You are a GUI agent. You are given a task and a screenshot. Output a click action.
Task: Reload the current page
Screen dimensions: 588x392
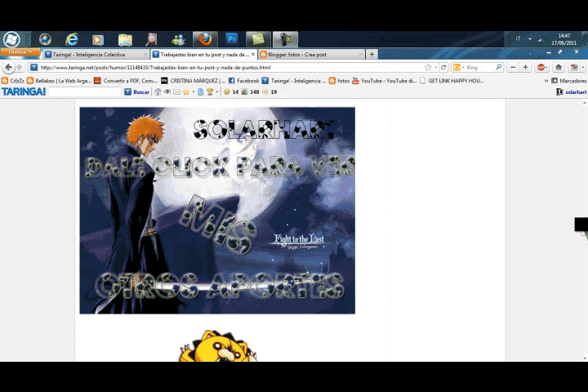click(x=443, y=68)
